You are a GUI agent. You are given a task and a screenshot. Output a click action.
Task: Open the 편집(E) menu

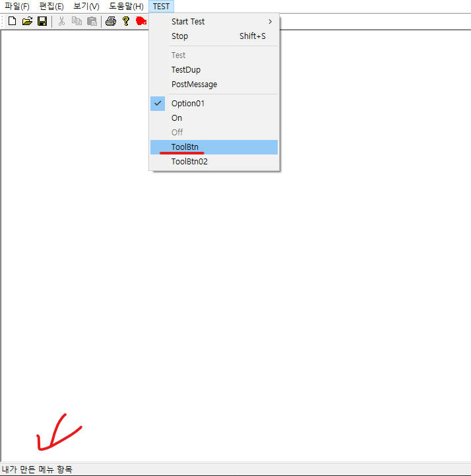(x=51, y=7)
